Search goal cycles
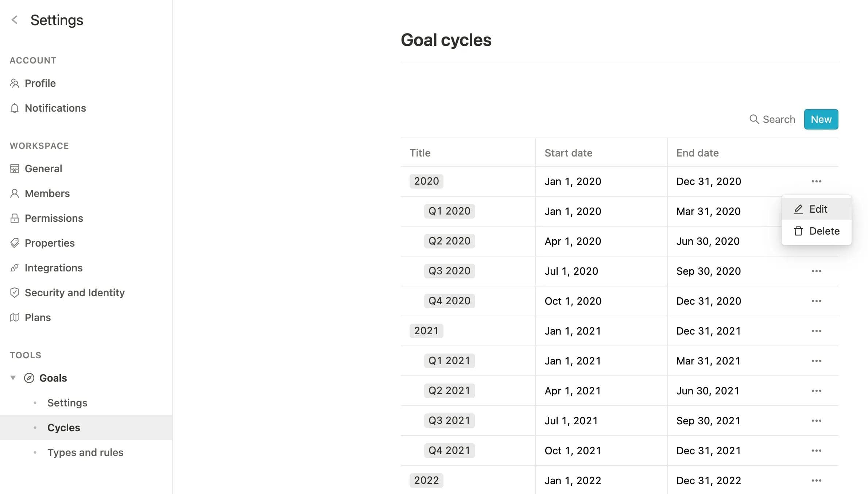Screen dimensions: 868x494 (x=772, y=119)
